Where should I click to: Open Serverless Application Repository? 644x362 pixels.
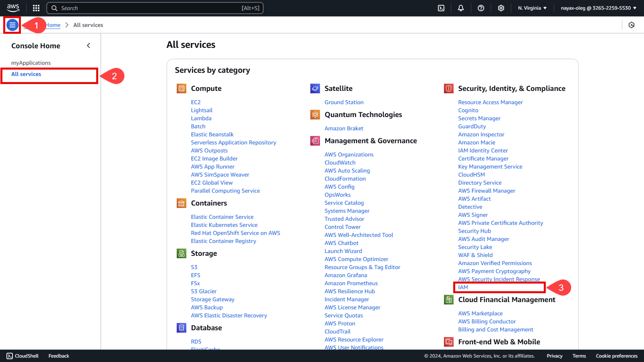coord(233,142)
